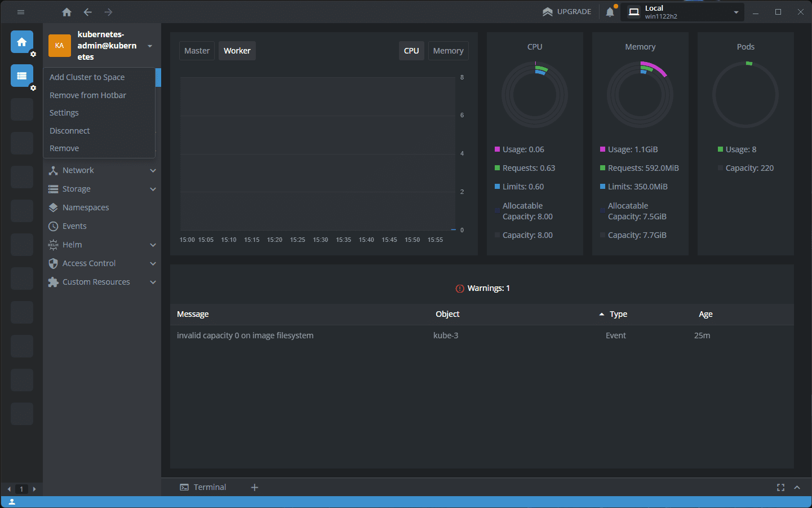Select the Namespaces icon in sidebar
Screen dimensions: 812x508
point(53,207)
